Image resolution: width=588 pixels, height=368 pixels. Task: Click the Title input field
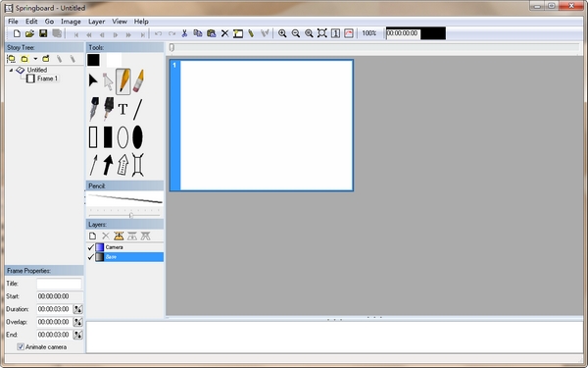point(59,284)
